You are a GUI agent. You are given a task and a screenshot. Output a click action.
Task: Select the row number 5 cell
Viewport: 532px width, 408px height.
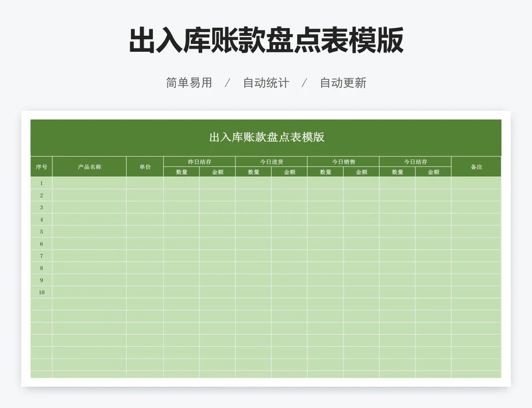tap(41, 232)
